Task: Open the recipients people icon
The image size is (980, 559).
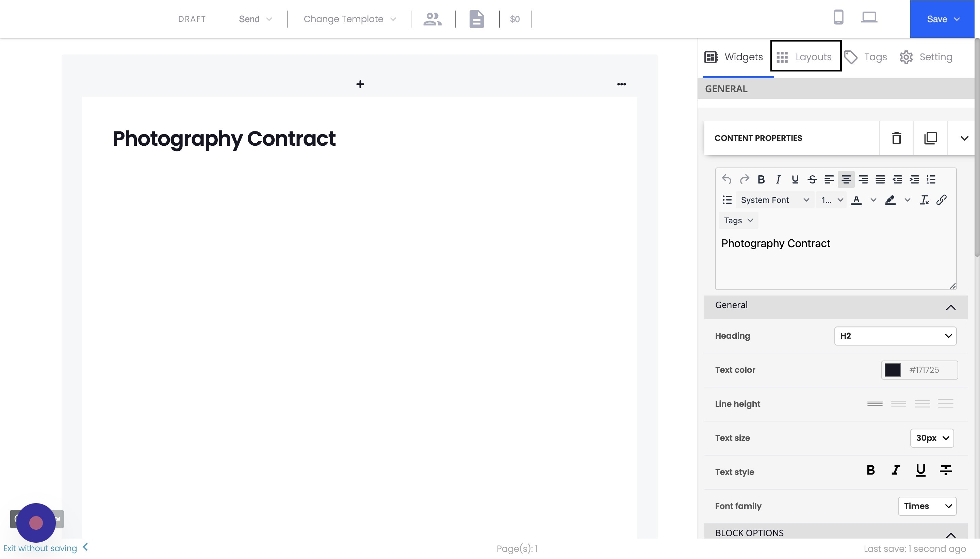Action: (x=432, y=19)
